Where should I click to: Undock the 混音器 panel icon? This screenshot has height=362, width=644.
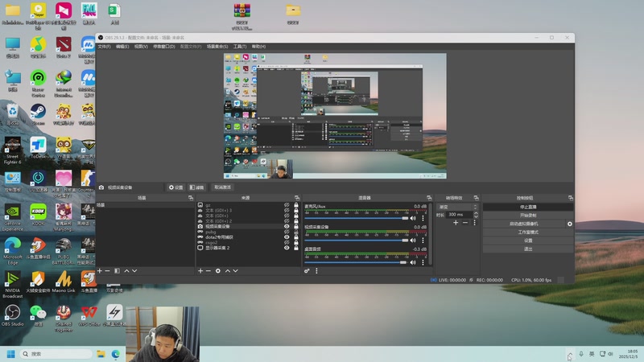(x=429, y=198)
